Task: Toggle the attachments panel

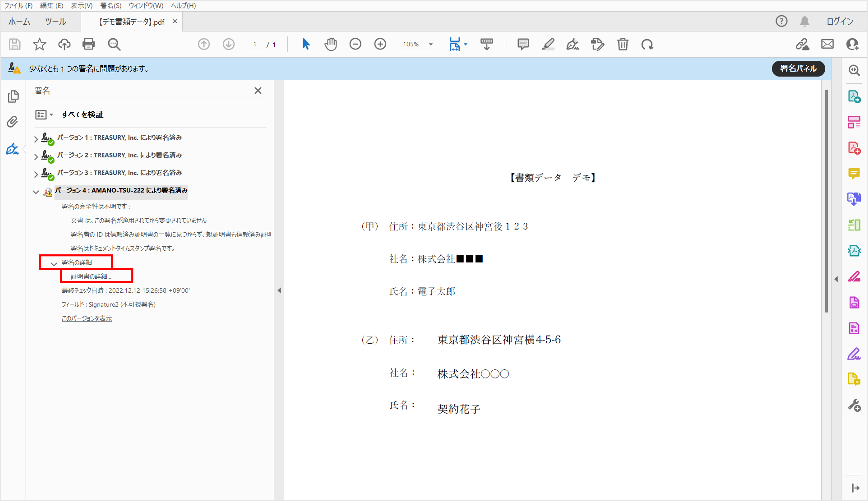Action: [x=13, y=121]
